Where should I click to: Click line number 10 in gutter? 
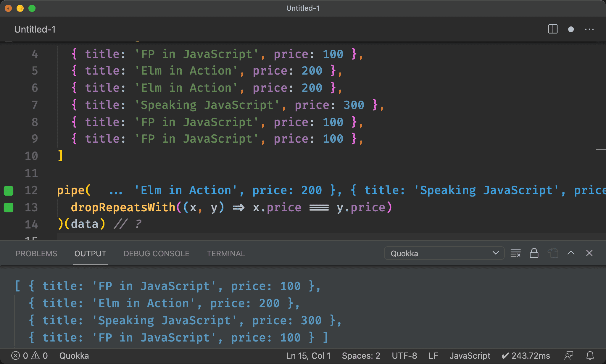31,156
